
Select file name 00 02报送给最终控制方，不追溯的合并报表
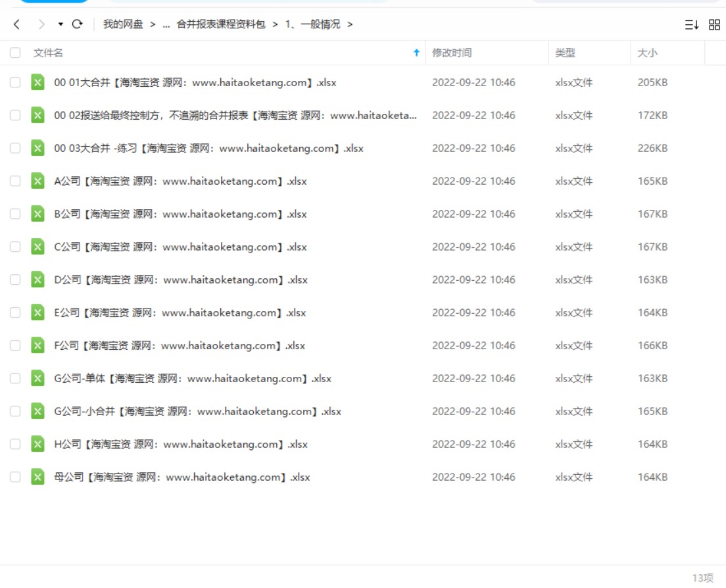click(235, 115)
